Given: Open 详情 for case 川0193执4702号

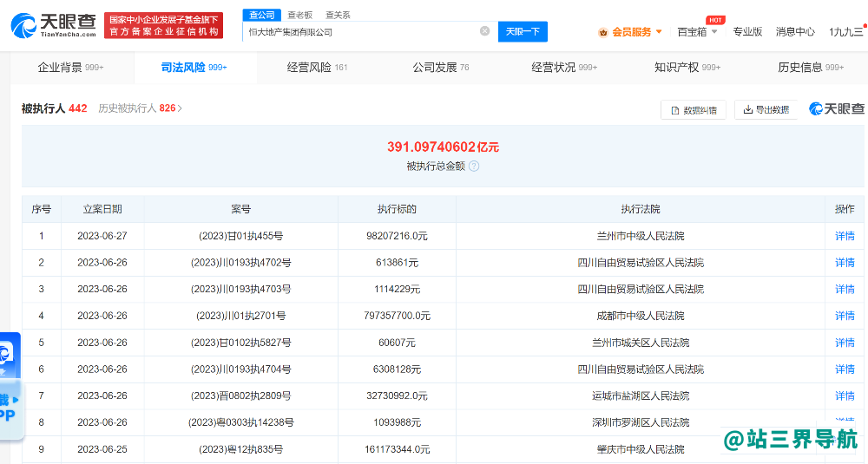Looking at the screenshot, I should tap(845, 263).
